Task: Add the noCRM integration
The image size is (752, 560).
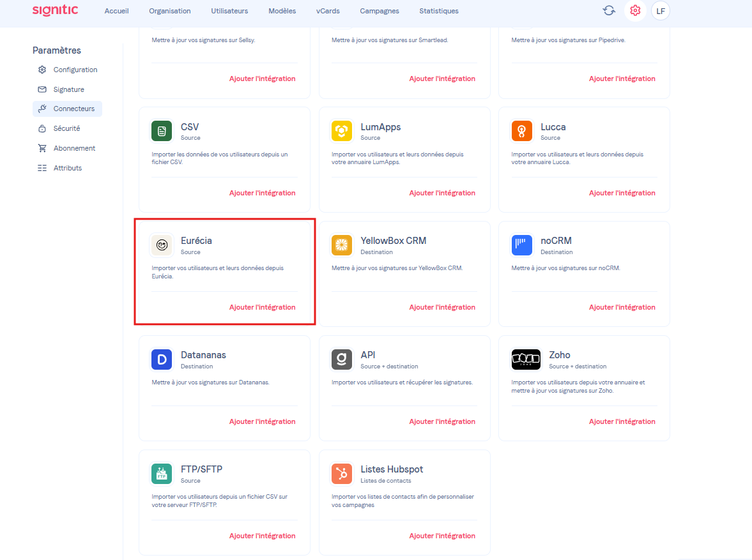Action: click(622, 307)
